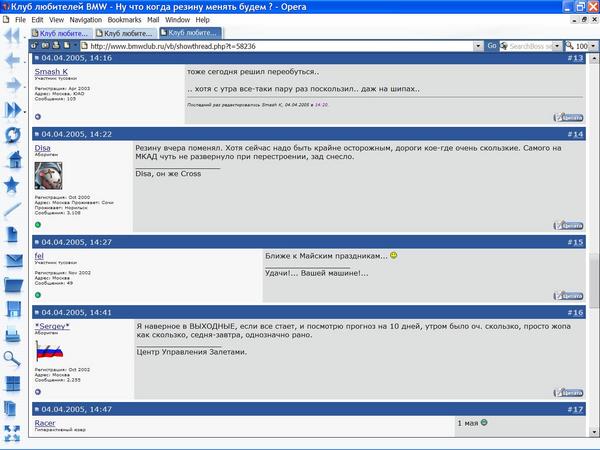Open post permalink #13
Viewport: 600px width, 450px height.
576,58
